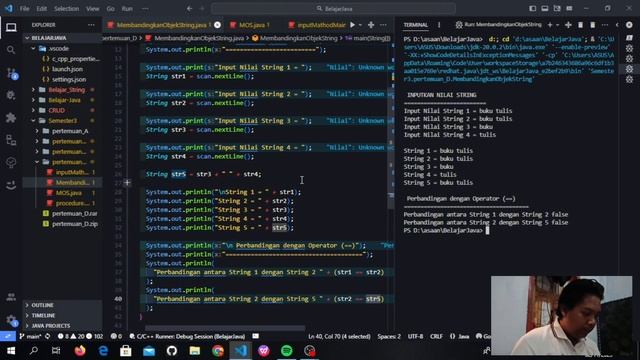Image resolution: width=640 pixels, height=360 pixels.
Task: Toggle the primary side bar layout button
Action: point(533,8)
